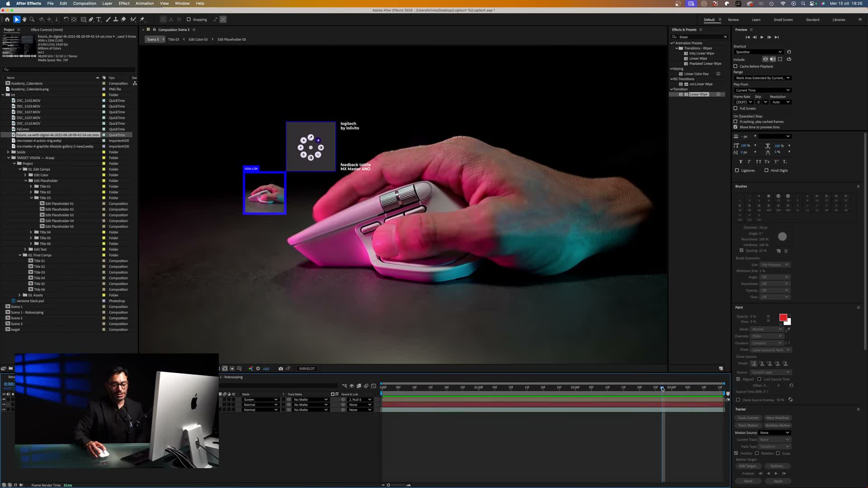Enable the Full Screen checkbox
868x488 pixels.
(736, 108)
